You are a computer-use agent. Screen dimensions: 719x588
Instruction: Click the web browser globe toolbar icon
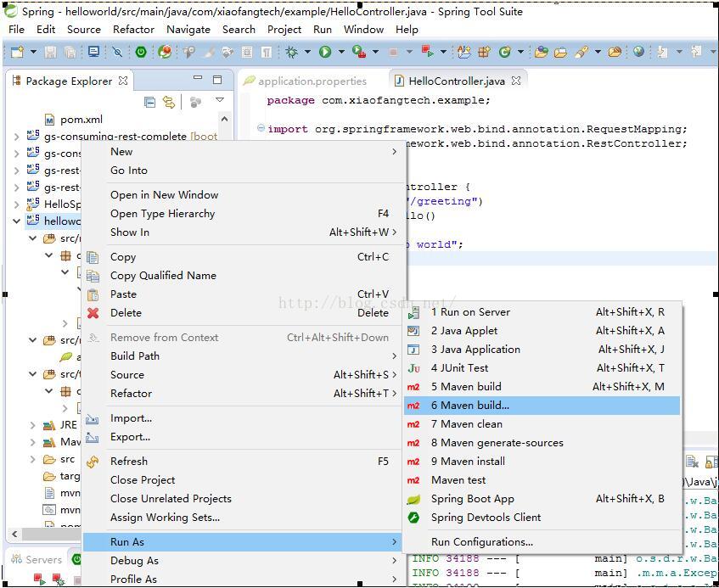(638, 52)
